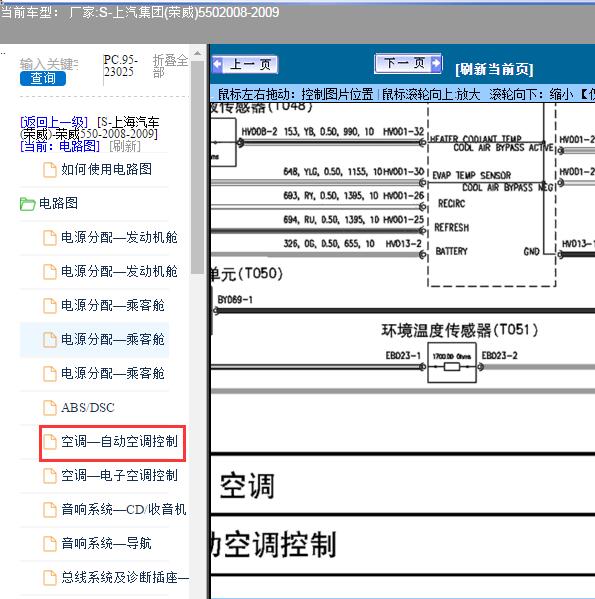Screen dimensions: 595x599
Task: Go to next page with 下一页 button
Action: click(408, 63)
